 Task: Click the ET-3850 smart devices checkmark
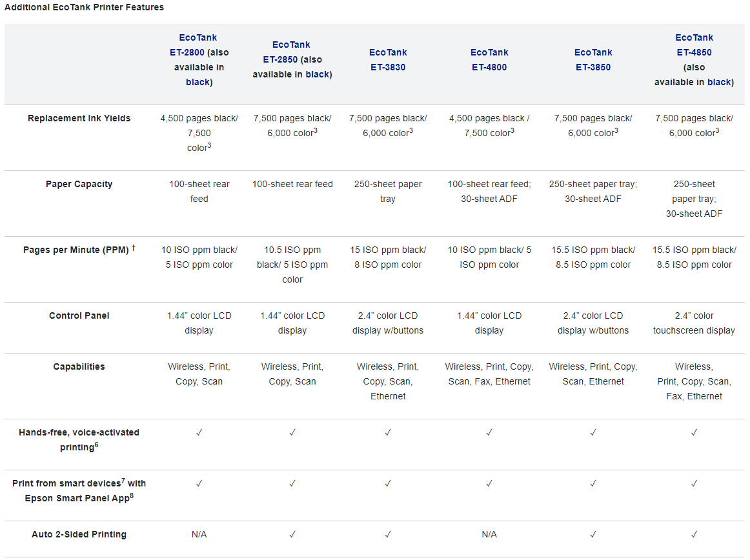593,483
